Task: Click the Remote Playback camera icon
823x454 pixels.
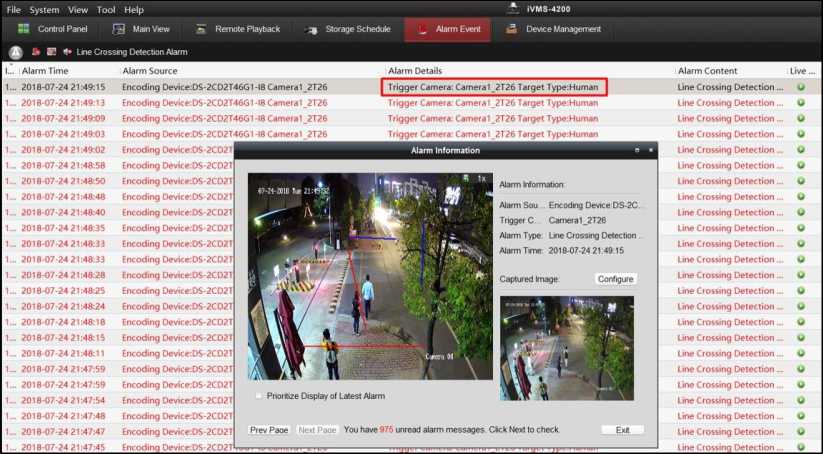Action: (200, 29)
